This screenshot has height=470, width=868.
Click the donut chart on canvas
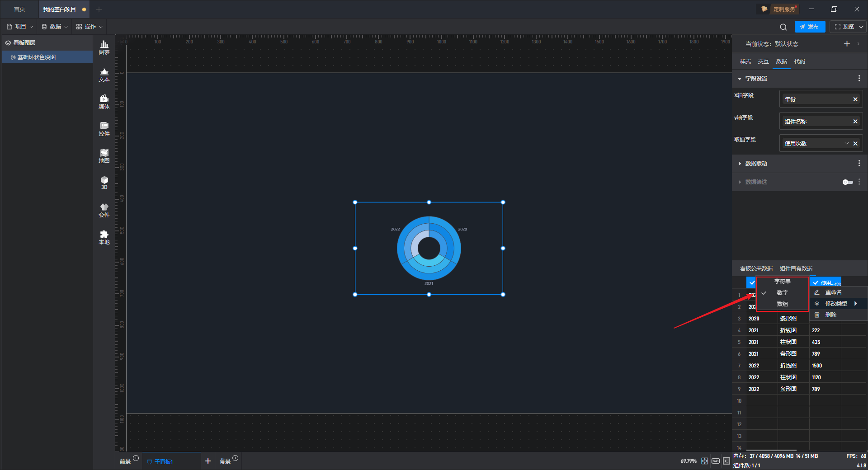[x=429, y=248]
